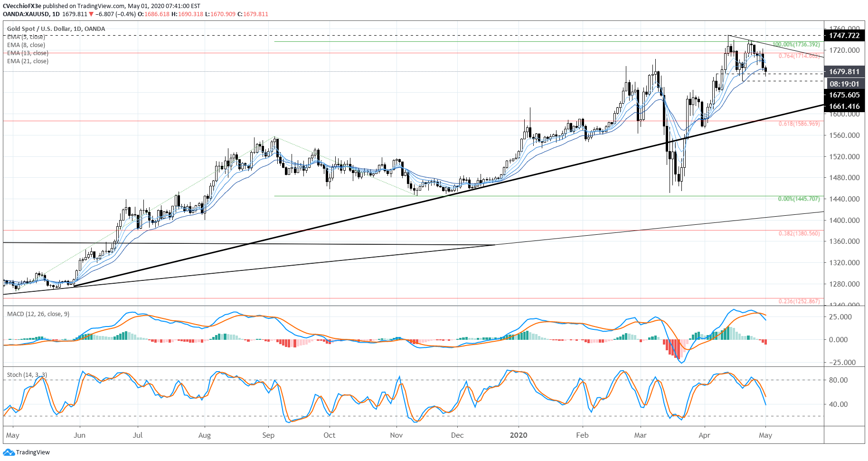Image resolution: width=868 pixels, height=461 pixels.
Task: Click the CVecchioFX3e publisher name
Action: pos(22,6)
